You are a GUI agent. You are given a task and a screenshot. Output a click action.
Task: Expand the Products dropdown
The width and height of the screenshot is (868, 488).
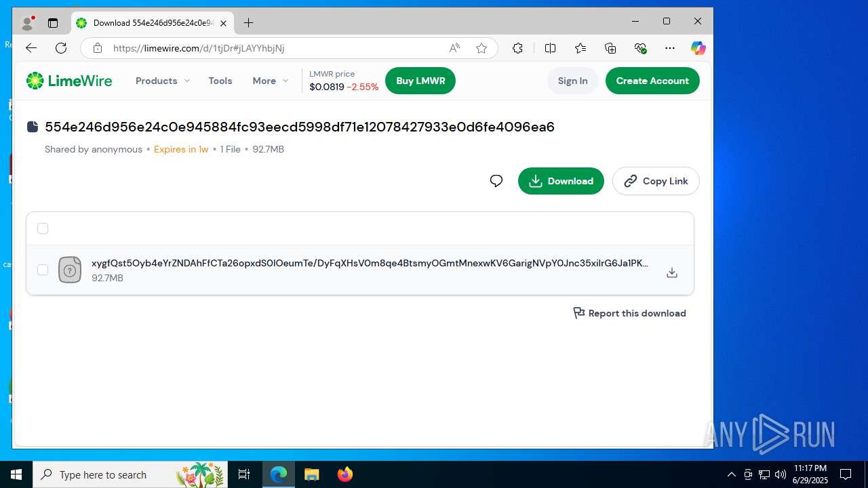pyautogui.click(x=163, y=81)
